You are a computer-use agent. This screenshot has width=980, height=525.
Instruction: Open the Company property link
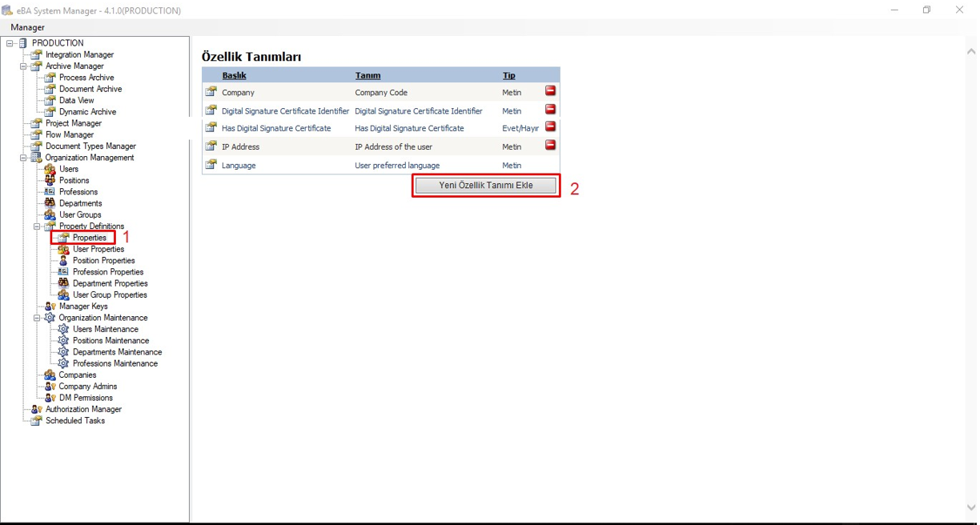238,93
